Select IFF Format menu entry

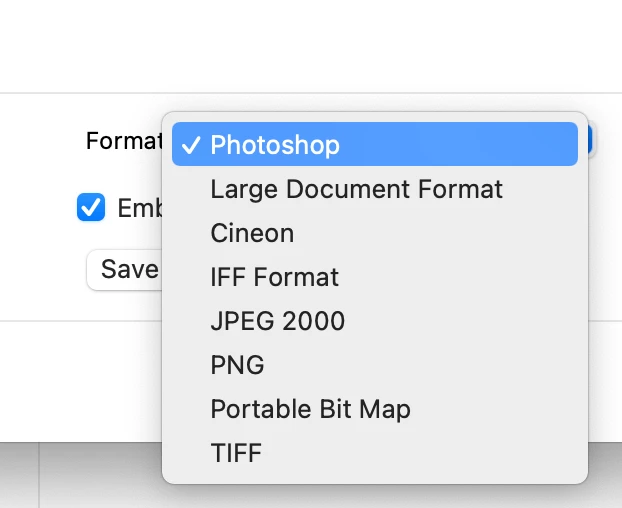coord(274,277)
